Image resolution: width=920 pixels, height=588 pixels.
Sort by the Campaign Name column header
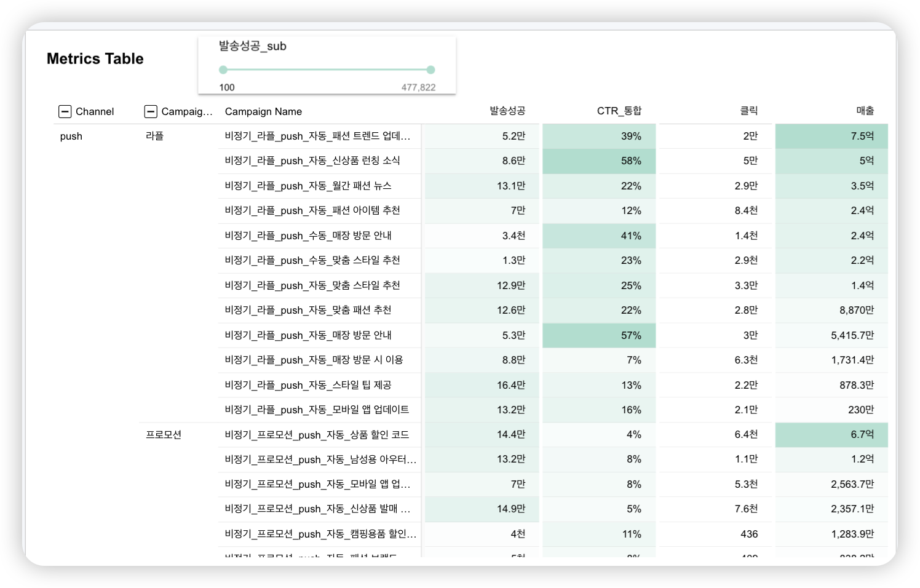point(263,111)
